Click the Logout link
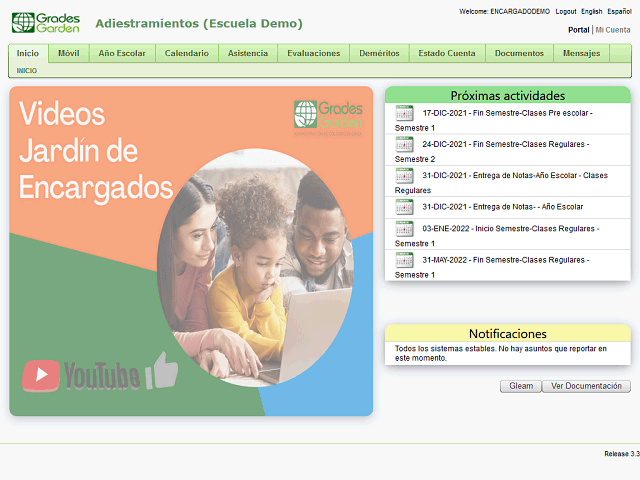The width and height of the screenshot is (640, 480). coord(566,11)
